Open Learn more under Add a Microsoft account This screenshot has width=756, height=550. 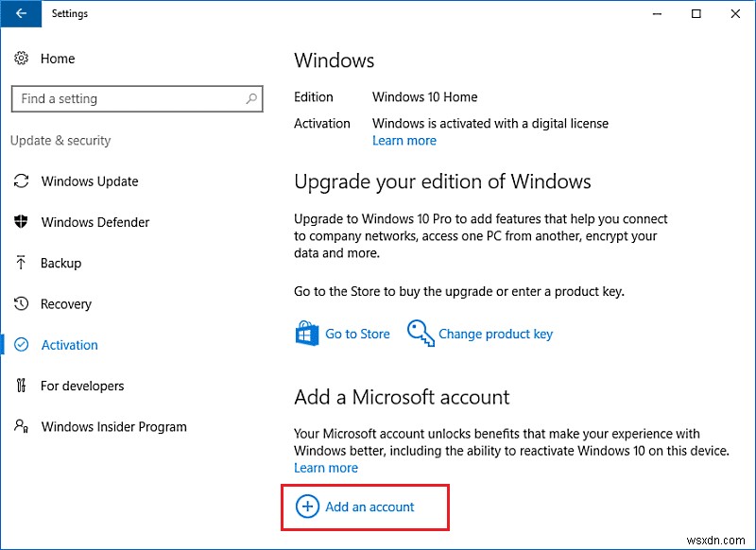tap(326, 468)
